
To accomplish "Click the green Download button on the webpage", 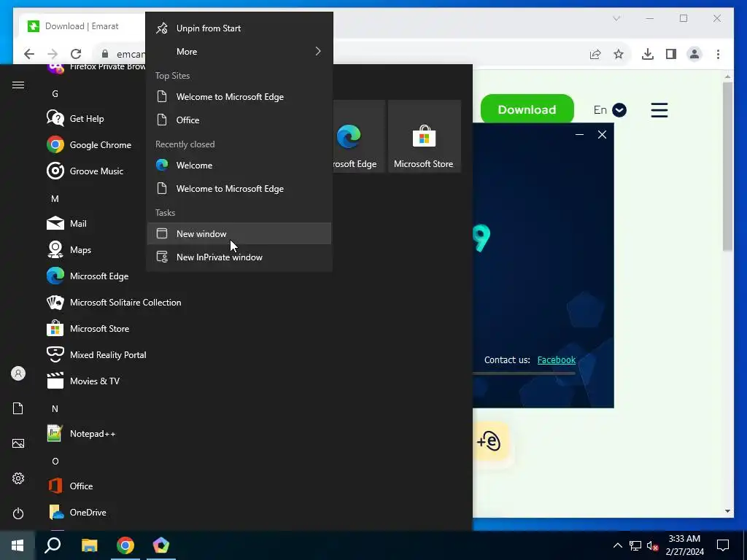I will click(527, 109).
